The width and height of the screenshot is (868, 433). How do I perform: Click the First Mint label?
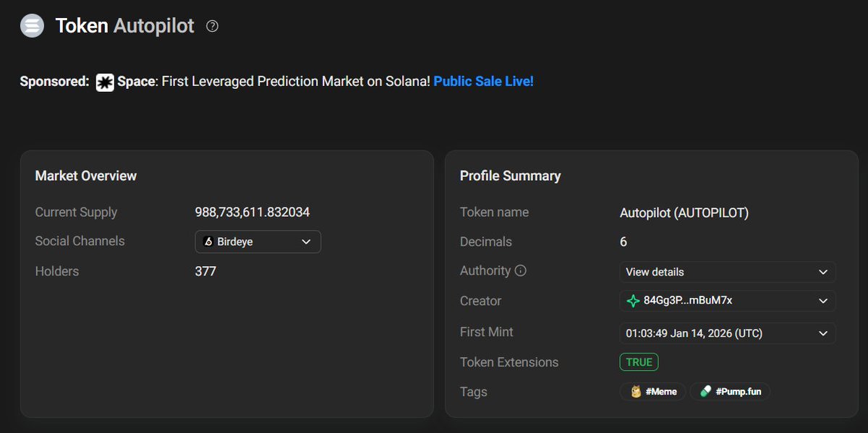pos(487,333)
